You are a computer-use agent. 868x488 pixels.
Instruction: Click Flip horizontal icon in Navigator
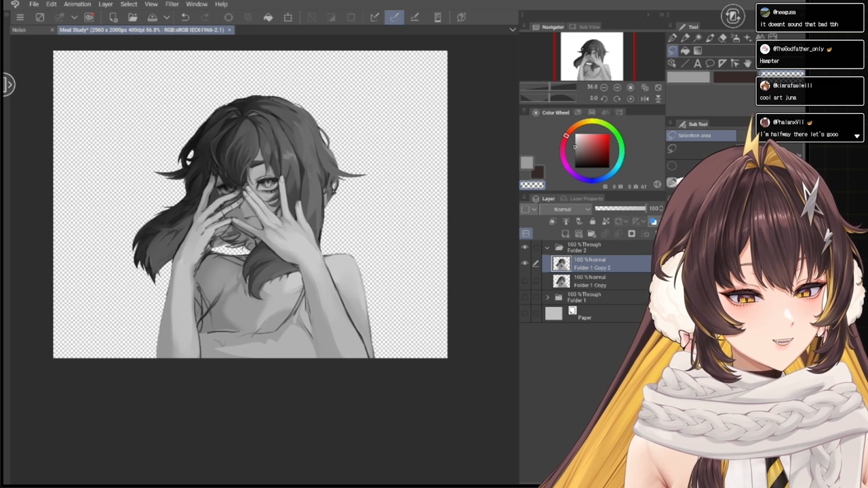[x=645, y=98]
